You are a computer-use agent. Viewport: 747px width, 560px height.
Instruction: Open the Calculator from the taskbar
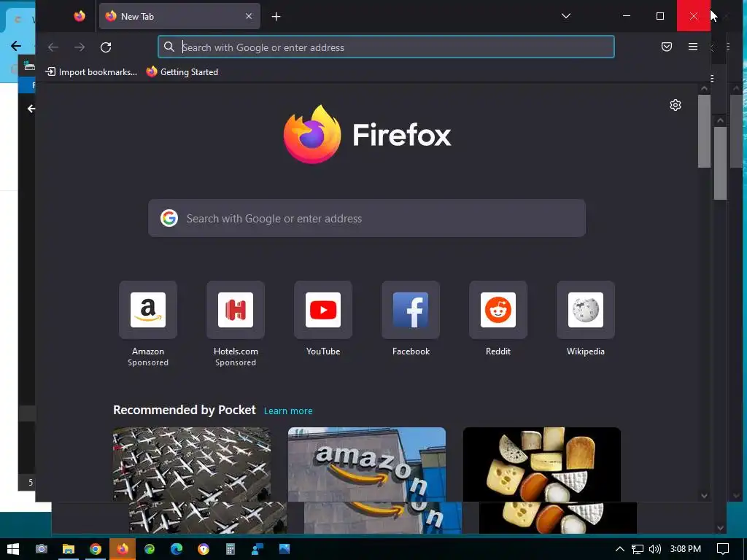point(231,549)
